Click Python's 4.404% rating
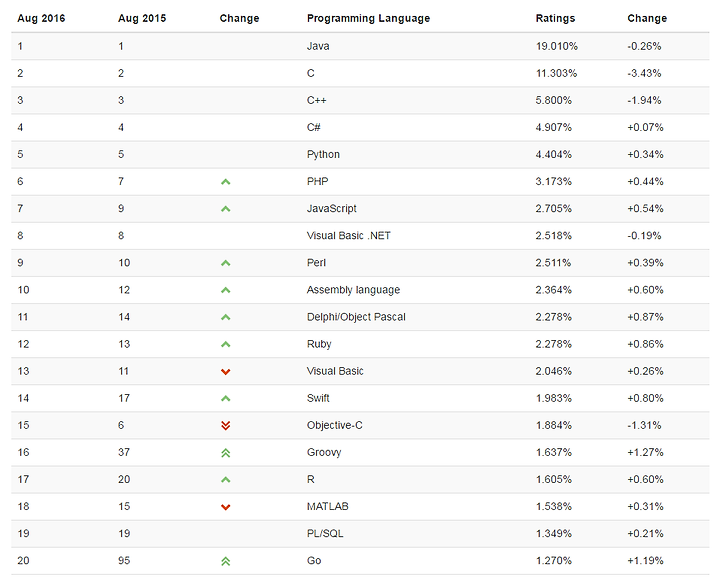Screen dimensions: 720x586 (x=553, y=155)
